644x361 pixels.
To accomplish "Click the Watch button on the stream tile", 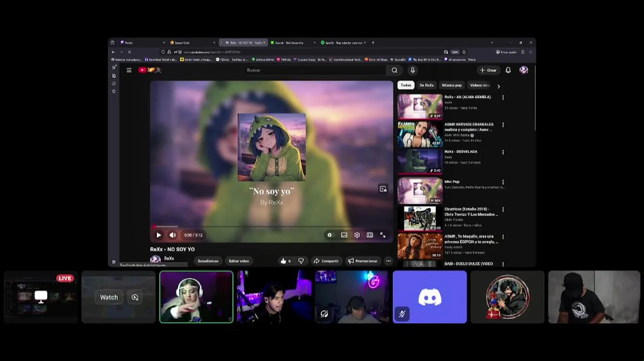I will tap(109, 297).
